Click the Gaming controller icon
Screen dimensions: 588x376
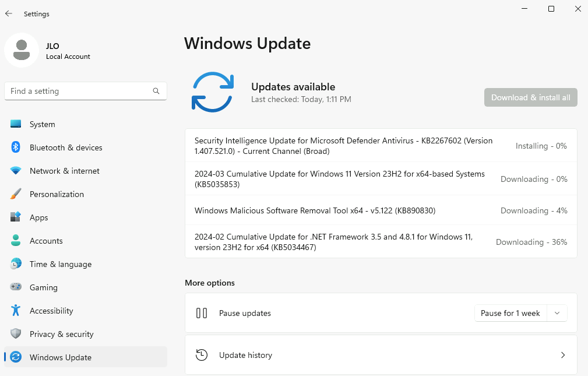(x=16, y=287)
